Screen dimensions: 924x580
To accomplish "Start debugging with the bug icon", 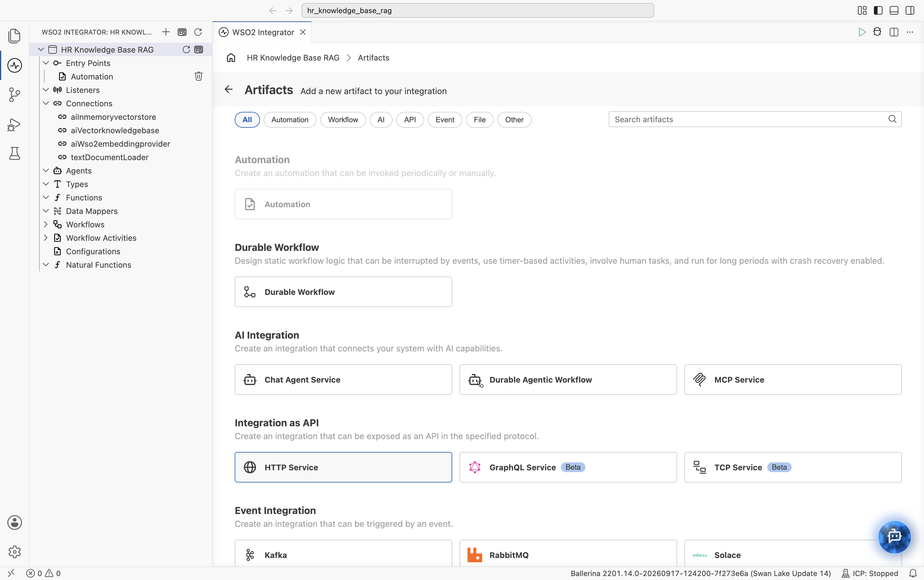I will tap(877, 32).
